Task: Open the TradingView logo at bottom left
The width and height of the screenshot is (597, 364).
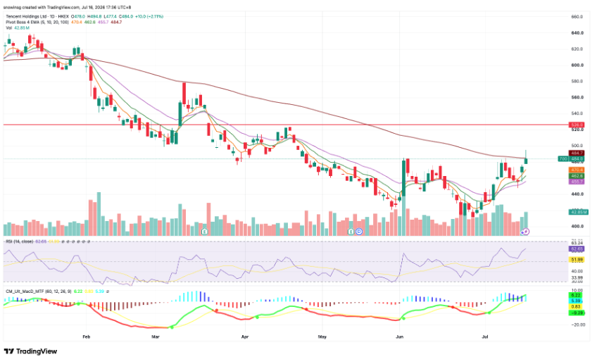Action: tap(30, 351)
